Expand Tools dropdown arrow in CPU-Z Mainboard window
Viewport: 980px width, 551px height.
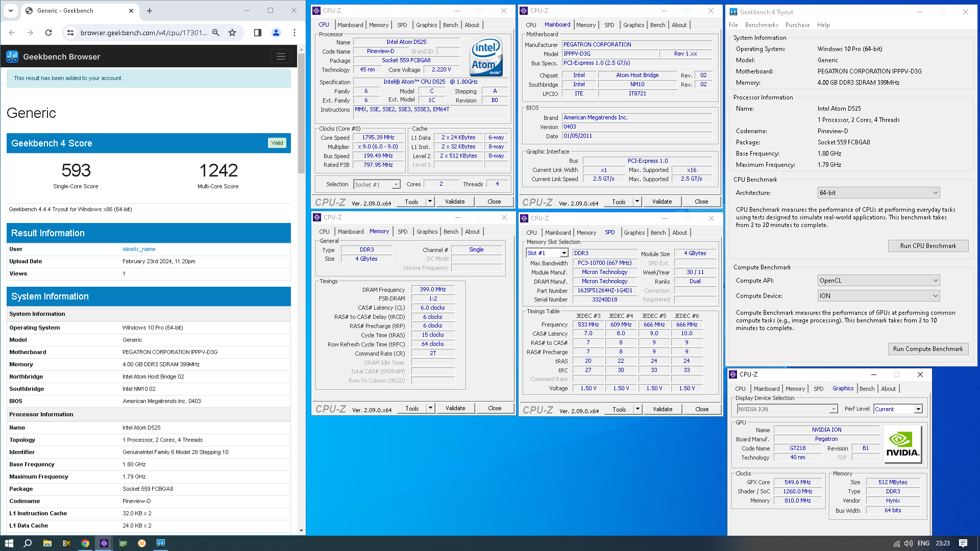(637, 202)
